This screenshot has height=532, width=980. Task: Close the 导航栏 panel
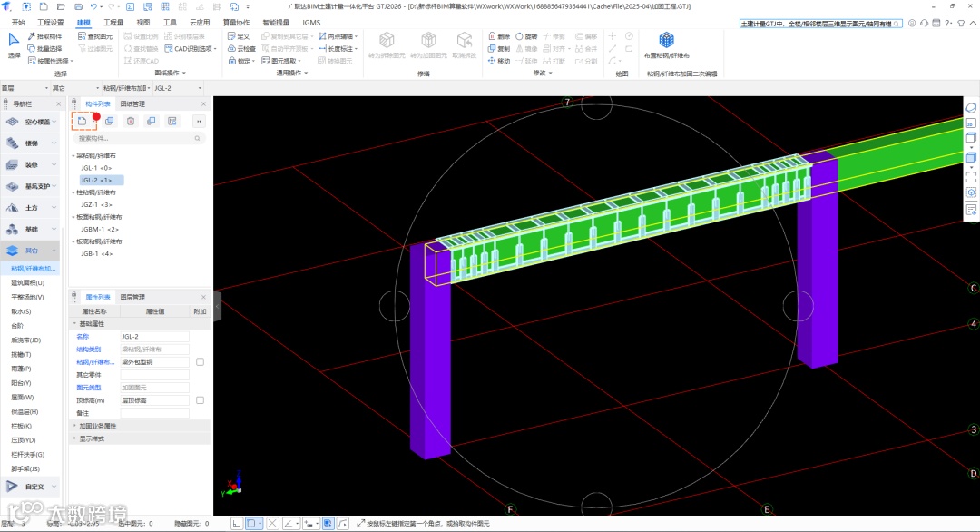coord(59,103)
